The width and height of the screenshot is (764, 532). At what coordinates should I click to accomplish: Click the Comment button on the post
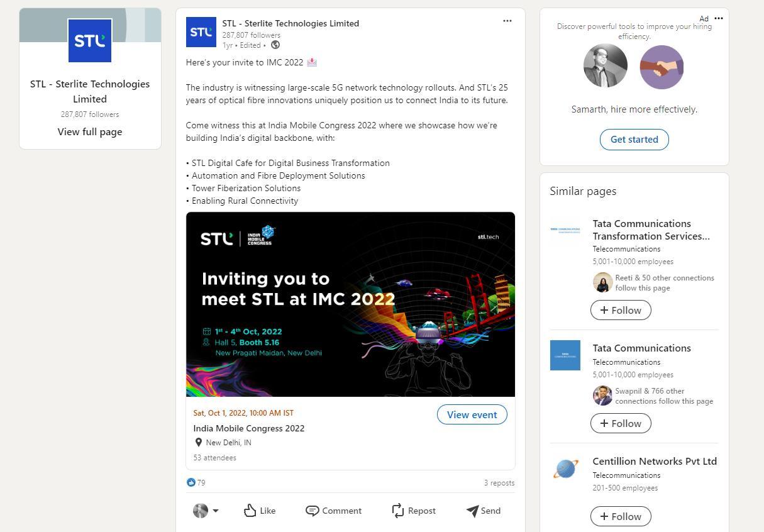pyautogui.click(x=333, y=511)
